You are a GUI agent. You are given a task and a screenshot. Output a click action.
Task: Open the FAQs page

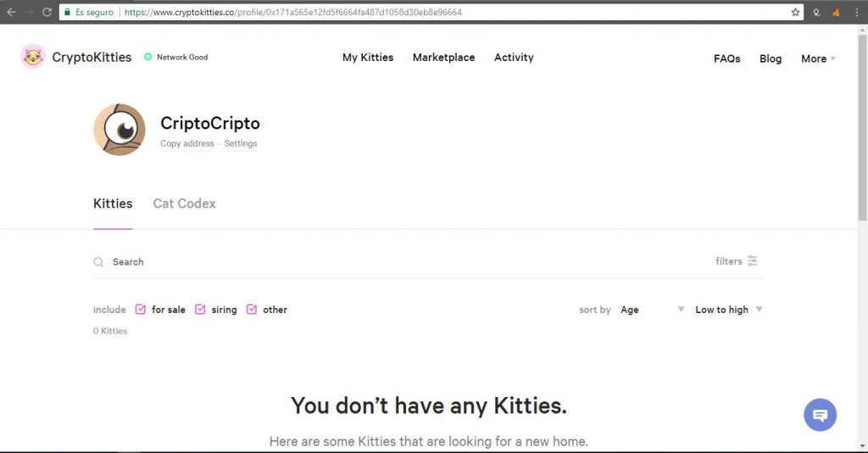point(726,59)
